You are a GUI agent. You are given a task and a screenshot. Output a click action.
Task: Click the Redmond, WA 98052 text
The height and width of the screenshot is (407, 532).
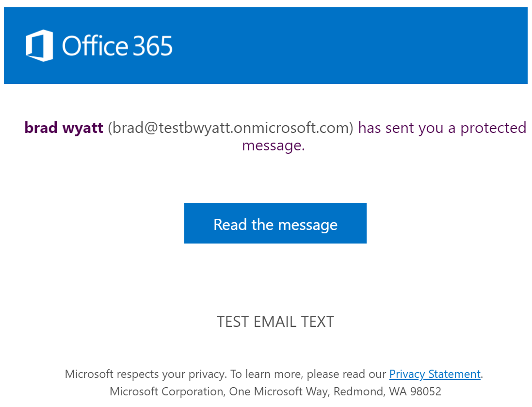tap(387, 391)
